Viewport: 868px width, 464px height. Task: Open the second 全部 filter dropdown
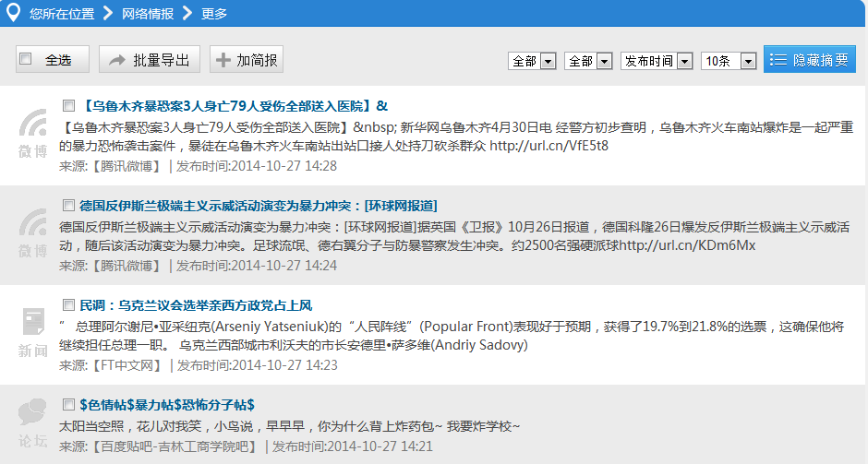pyautogui.click(x=589, y=61)
